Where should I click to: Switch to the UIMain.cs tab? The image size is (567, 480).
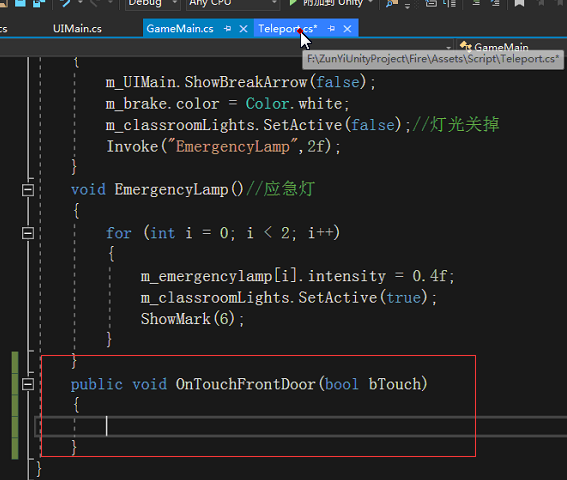coord(77,29)
